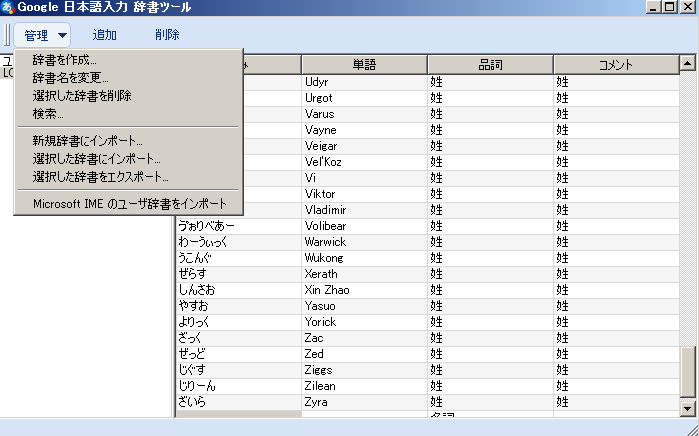Click the わーうぃっく reading cell

coord(238,243)
